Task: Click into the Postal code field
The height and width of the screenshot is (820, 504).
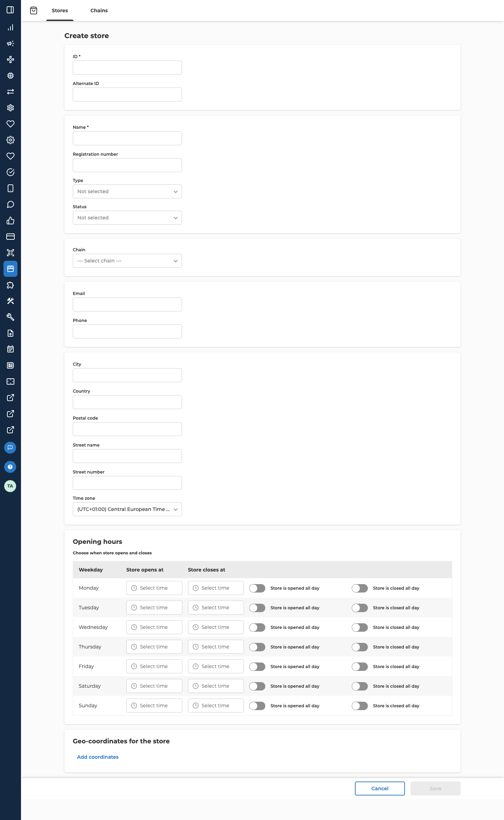Action: tap(127, 429)
